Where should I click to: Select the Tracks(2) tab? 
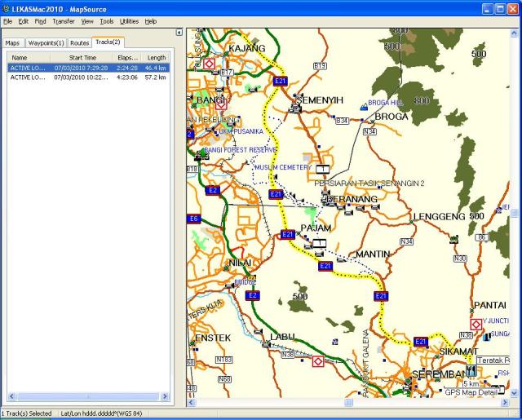tap(108, 42)
